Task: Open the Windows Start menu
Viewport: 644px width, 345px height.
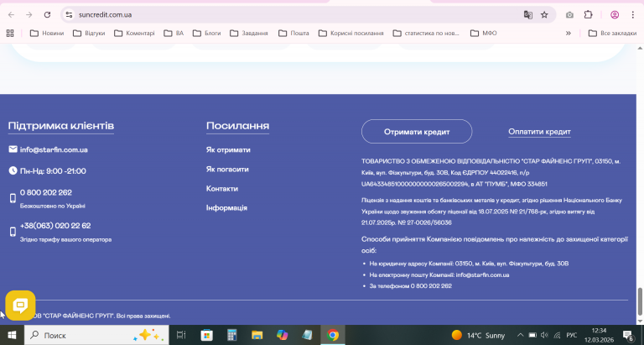Action: pyautogui.click(x=12, y=335)
